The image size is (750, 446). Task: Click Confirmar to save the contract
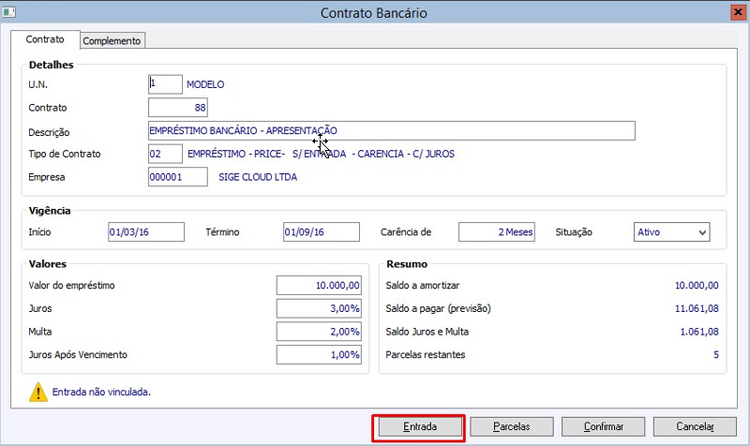click(603, 426)
